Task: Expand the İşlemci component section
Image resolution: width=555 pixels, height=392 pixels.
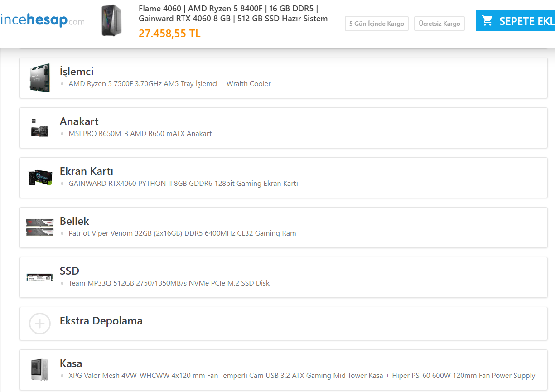Action: (x=77, y=72)
